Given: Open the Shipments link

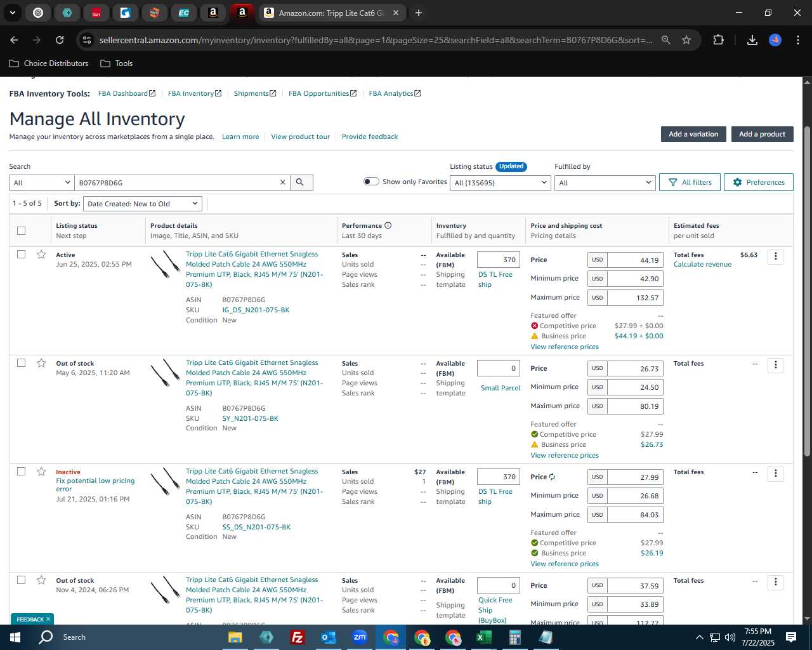Looking at the screenshot, I should [255, 93].
